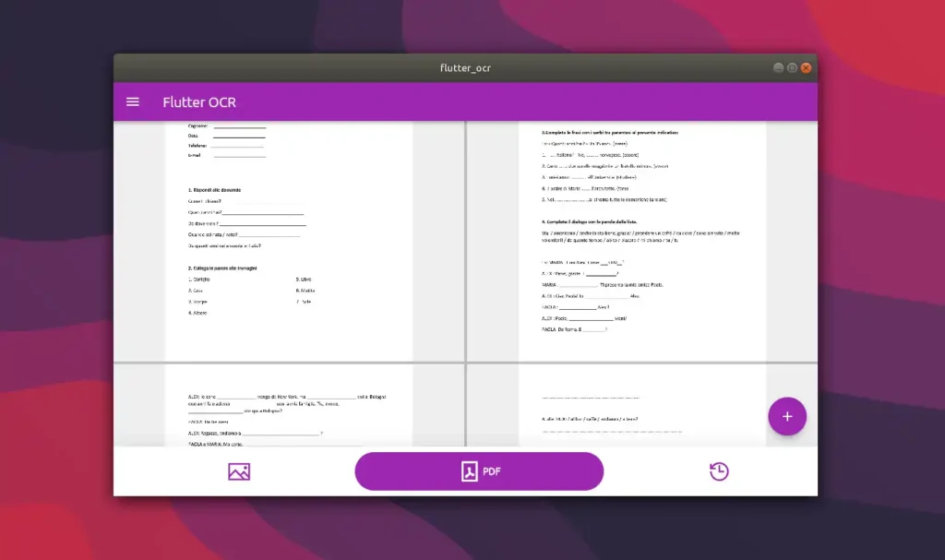Tap the purple plus floating button

[x=786, y=416]
